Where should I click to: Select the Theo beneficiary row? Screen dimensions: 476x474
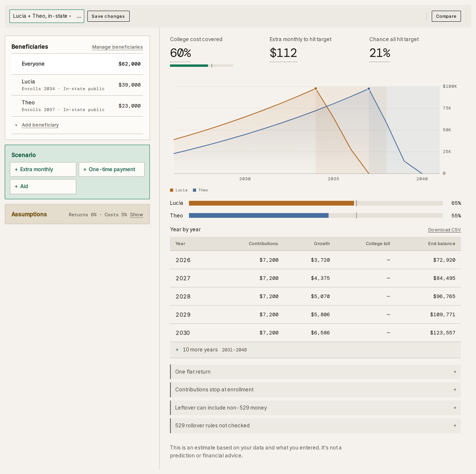click(x=77, y=106)
